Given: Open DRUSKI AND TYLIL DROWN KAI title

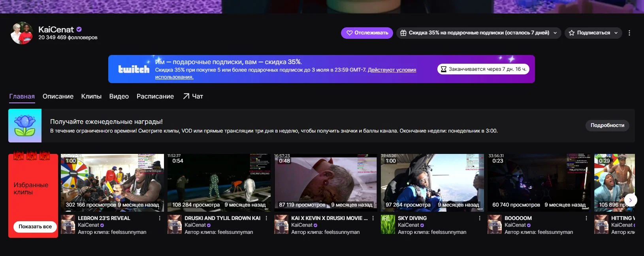Looking at the screenshot, I should click(x=222, y=218).
